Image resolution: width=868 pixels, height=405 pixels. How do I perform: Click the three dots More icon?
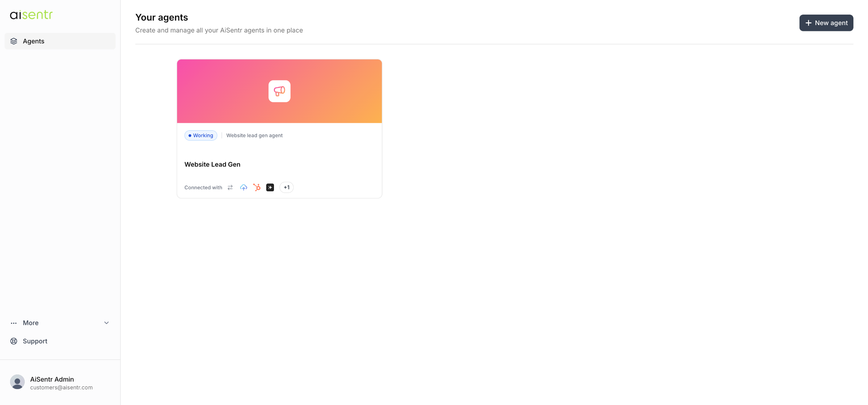(x=14, y=323)
